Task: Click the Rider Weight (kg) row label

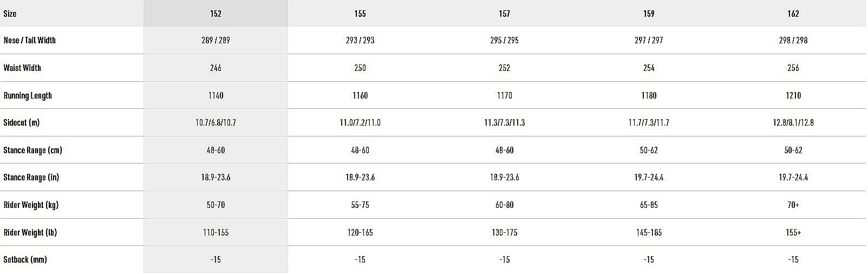Action: (x=31, y=205)
